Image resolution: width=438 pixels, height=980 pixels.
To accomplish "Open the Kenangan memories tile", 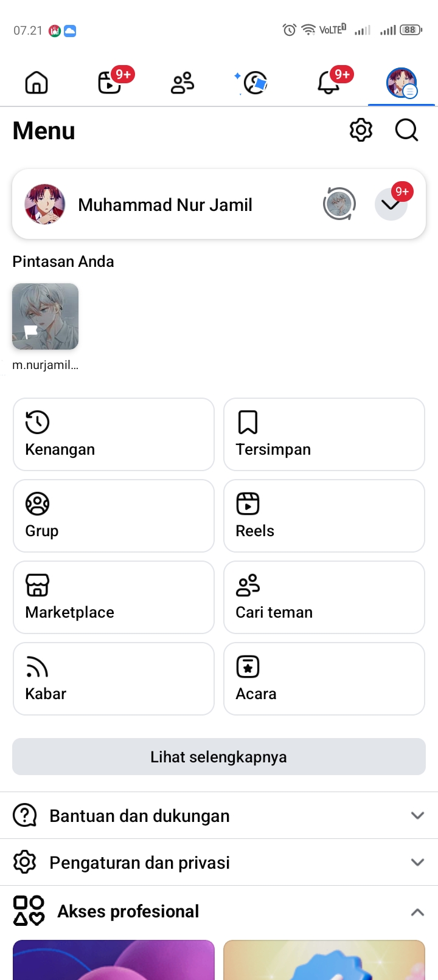I will [x=114, y=434].
